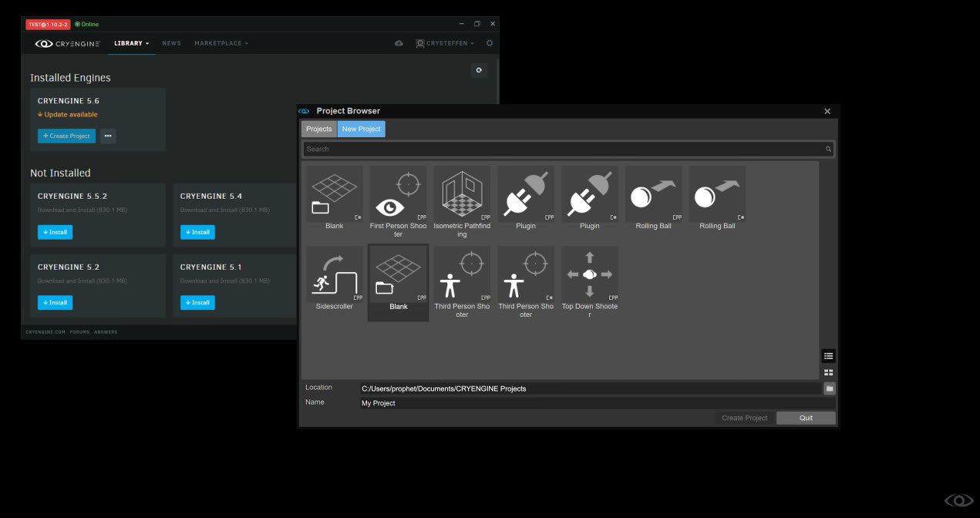The image size is (980, 518).
Task: Open the ANSWERS footer link
Action: click(x=106, y=332)
